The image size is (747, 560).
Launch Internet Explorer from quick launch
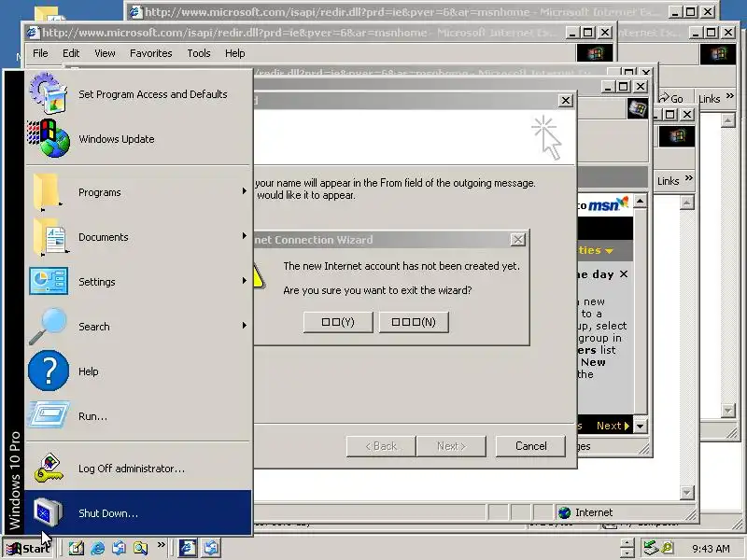pyautogui.click(x=98, y=548)
